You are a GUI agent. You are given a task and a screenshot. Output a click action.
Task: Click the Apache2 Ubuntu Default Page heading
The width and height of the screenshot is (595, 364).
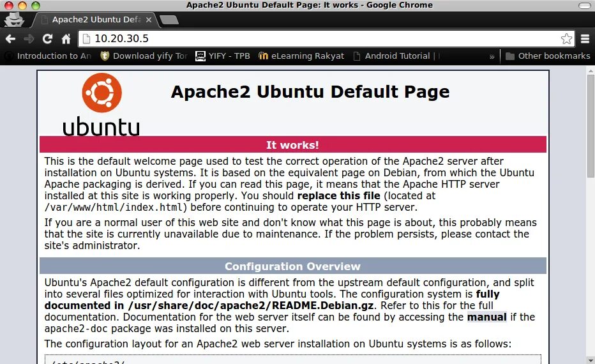click(310, 92)
